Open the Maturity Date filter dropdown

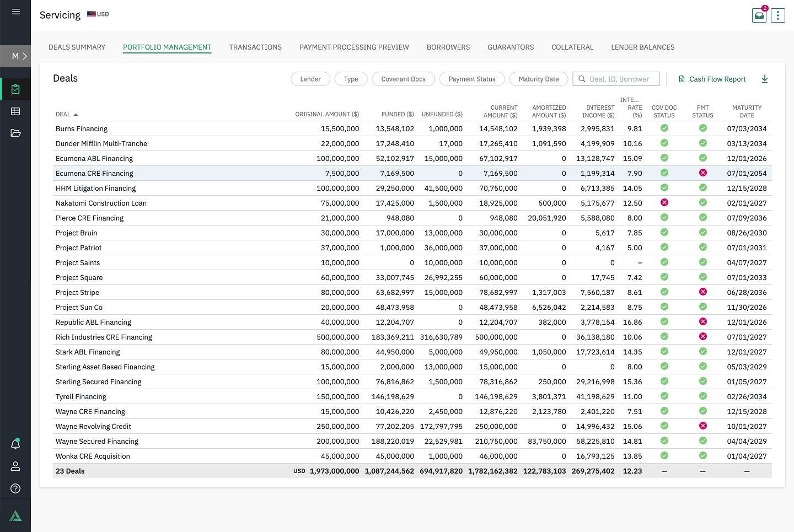pos(539,79)
